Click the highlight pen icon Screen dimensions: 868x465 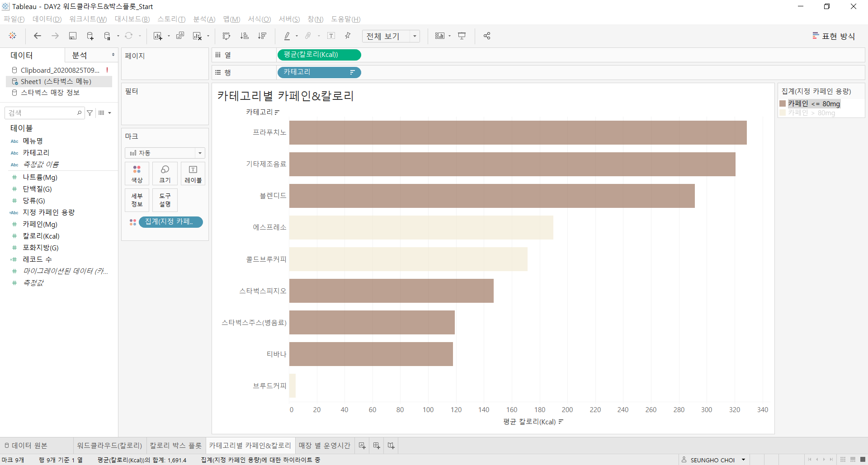pos(287,36)
